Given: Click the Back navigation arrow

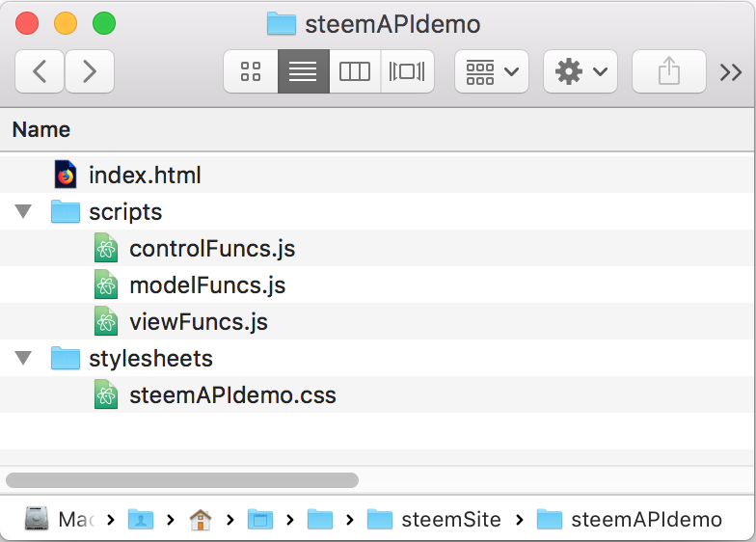Looking at the screenshot, I should [x=40, y=71].
